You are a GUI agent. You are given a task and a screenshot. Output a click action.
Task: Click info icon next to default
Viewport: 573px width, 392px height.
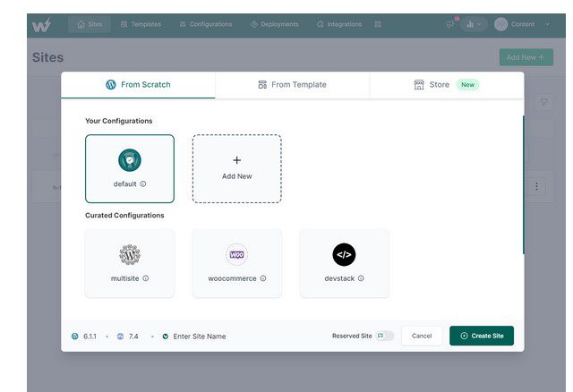(143, 184)
